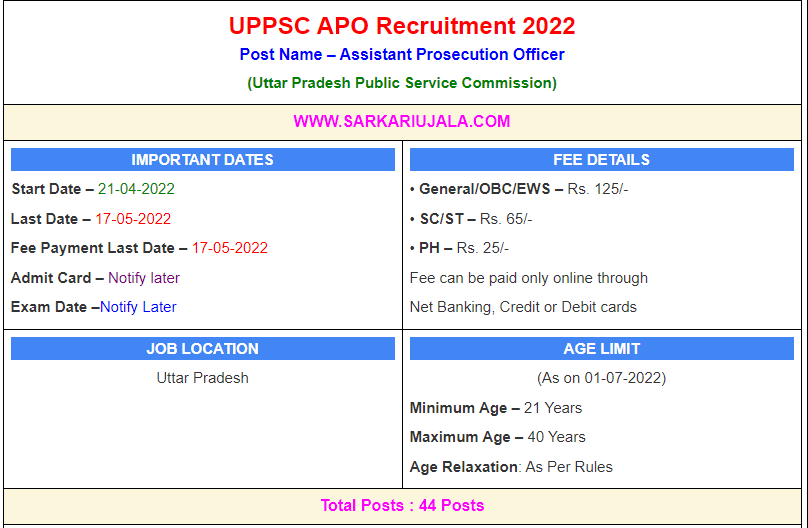This screenshot has height=528, width=808.
Task: Click the PH Rs. 25 fee line
Action: pyautogui.click(x=460, y=248)
